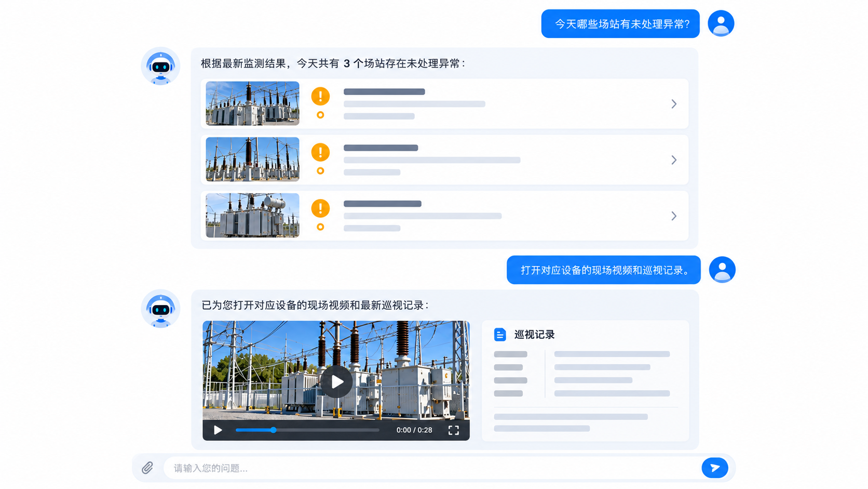This screenshot has height=489, width=868.
Task: Click the status dot under the first warning icon
Action: [x=320, y=115]
